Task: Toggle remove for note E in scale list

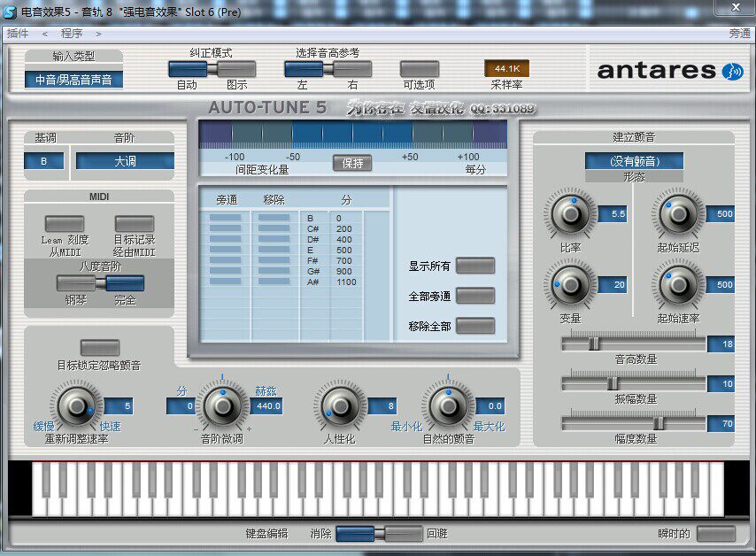Action: pos(274,250)
